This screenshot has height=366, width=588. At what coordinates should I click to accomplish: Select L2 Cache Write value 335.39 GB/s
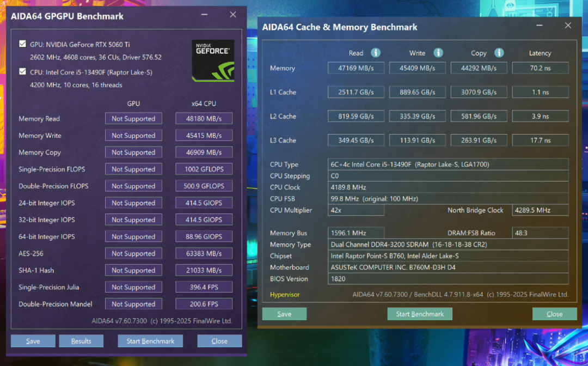click(x=418, y=116)
